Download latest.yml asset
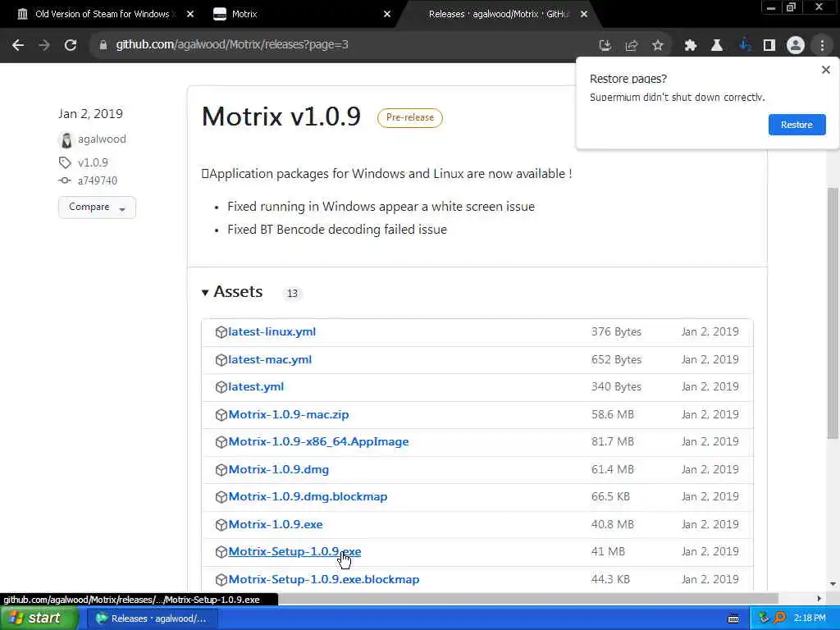This screenshot has height=630, width=840. click(256, 387)
